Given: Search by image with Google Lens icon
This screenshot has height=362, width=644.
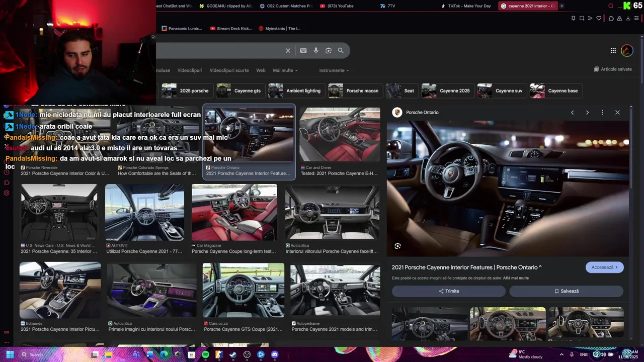Looking at the screenshot, I should tap(329, 50).
